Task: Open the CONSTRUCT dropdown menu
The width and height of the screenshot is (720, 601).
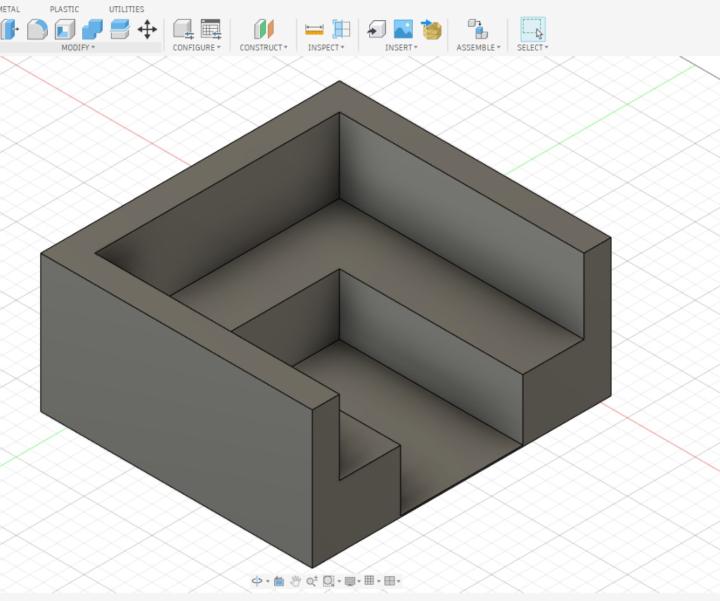Action: click(x=263, y=47)
